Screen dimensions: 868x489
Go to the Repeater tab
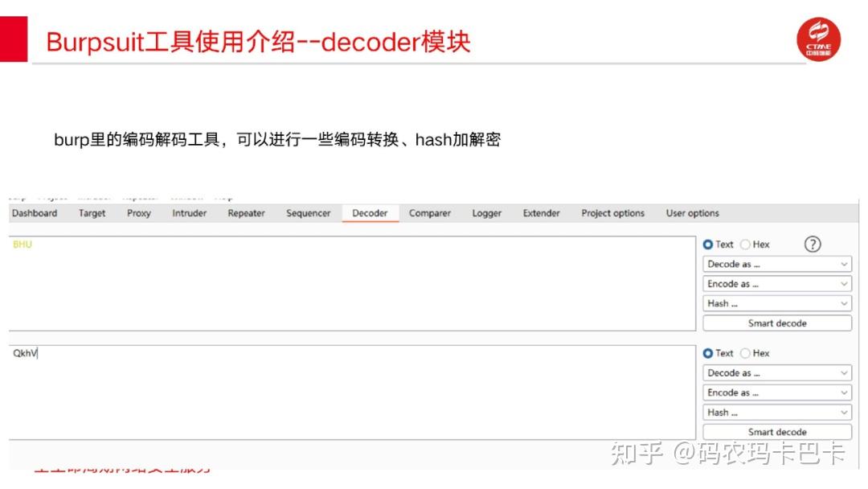point(247,213)
